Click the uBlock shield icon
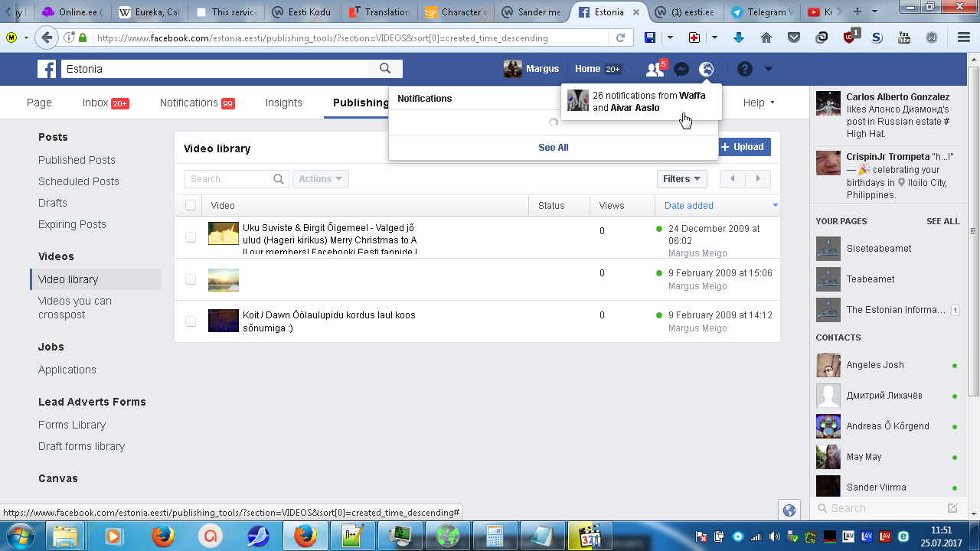The image size is (980, 551). [850, 37]
